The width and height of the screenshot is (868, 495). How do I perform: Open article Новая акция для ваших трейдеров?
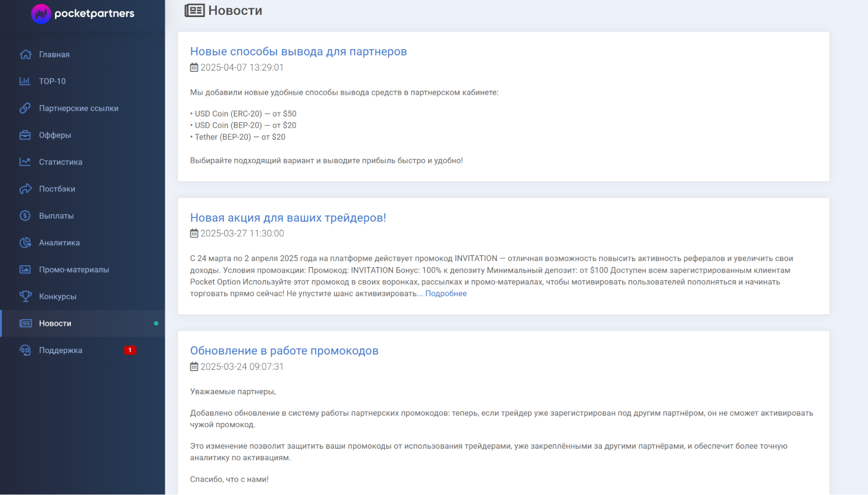coord(288,218)
